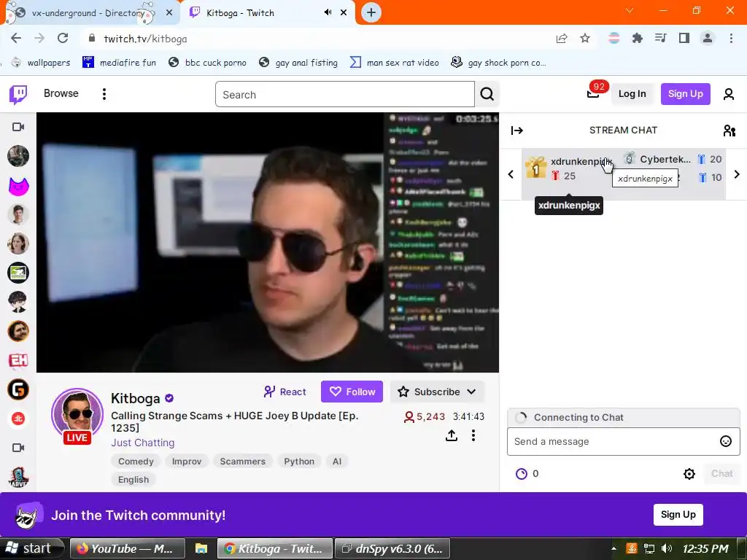Switch to vx-underground Directory tab

pyautogui.click(x=88, y=13)
